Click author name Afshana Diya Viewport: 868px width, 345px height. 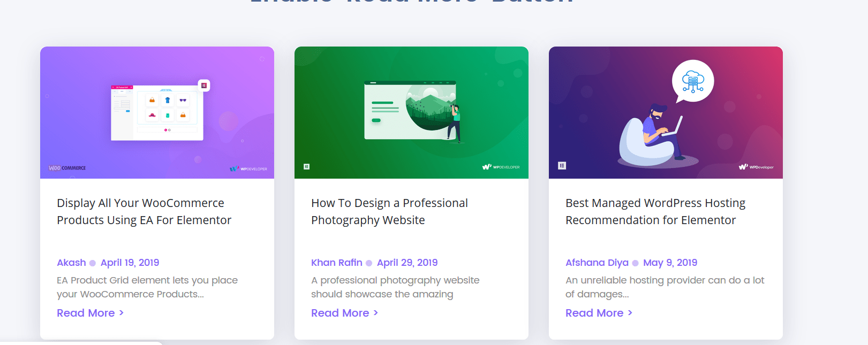point(597,263)
